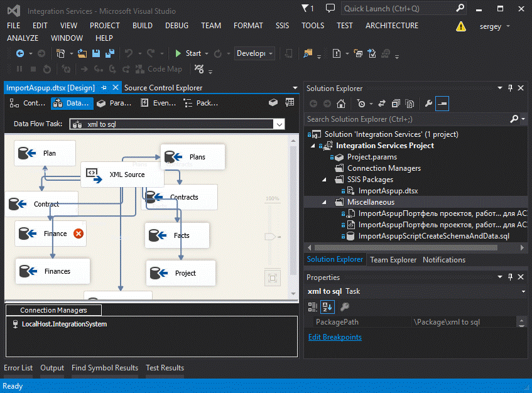Switch to Event Handlers designer tab

pyautogui.click(x=158, y=103)
